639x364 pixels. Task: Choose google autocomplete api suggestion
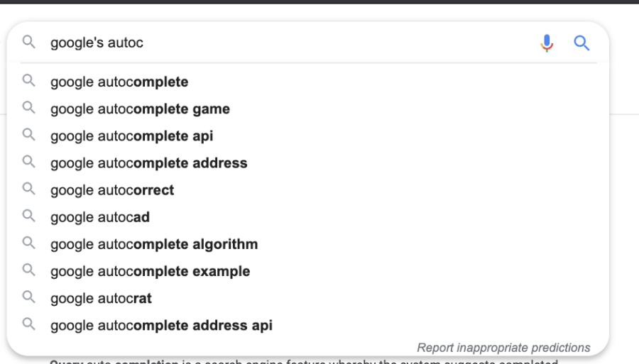click(307, 136)
